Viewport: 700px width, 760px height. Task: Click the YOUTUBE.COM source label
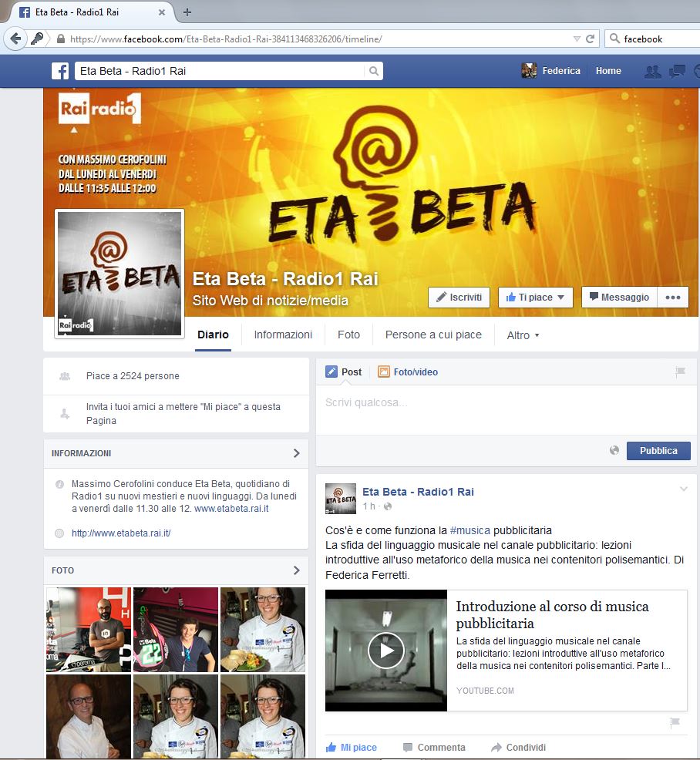(485, 691)
